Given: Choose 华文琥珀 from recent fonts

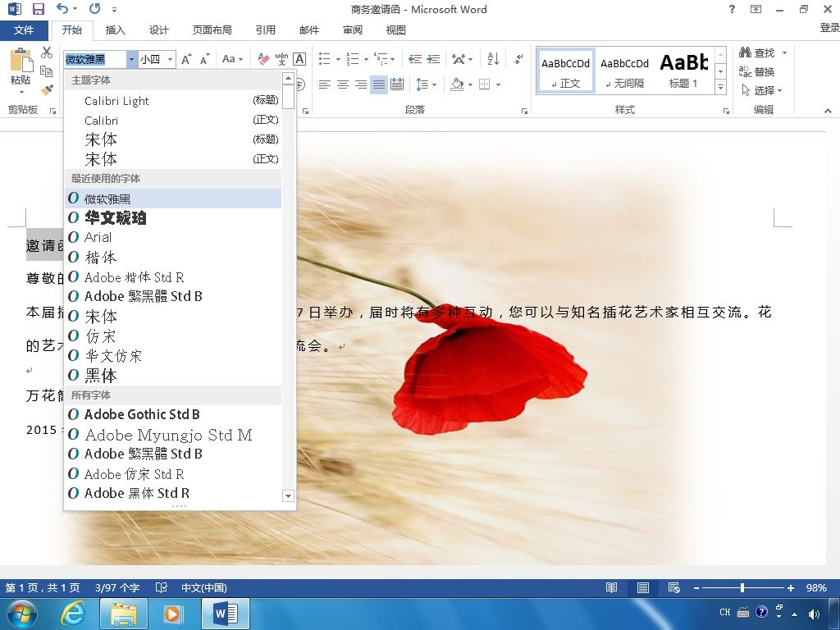Looking at the screenshot, I should (x=173, y=218).
